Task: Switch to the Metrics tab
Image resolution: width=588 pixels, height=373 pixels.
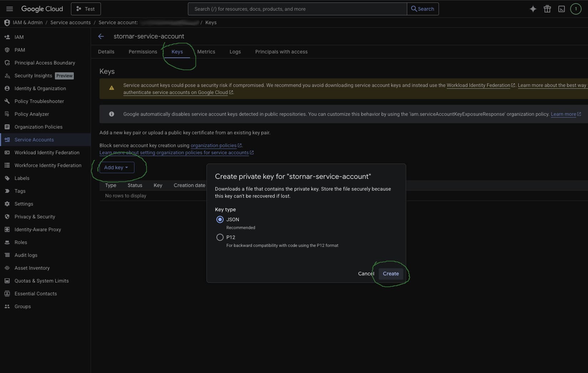Action: (x=206, y=52)
